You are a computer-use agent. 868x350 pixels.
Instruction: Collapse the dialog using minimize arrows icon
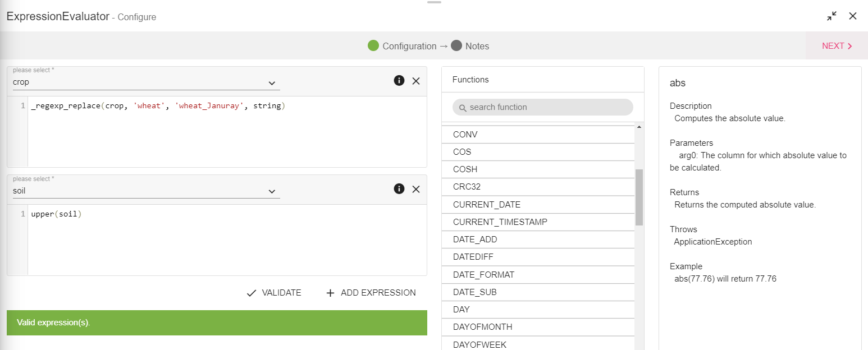coord(832,16)
